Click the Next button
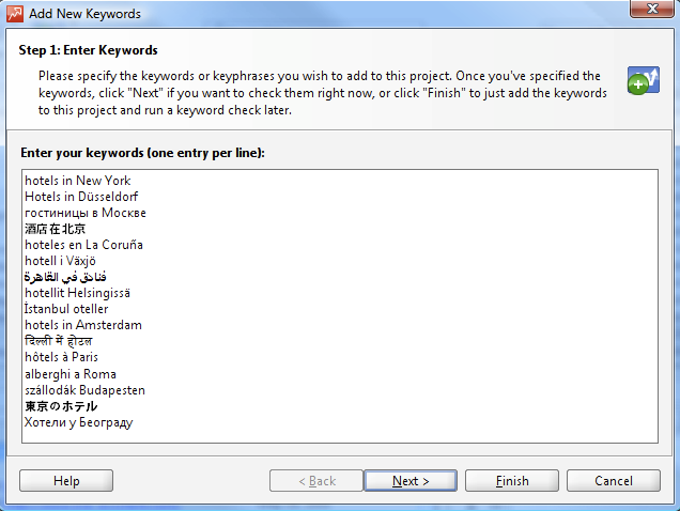The height and width of the screenshot is (511, 680). [410, 481]
